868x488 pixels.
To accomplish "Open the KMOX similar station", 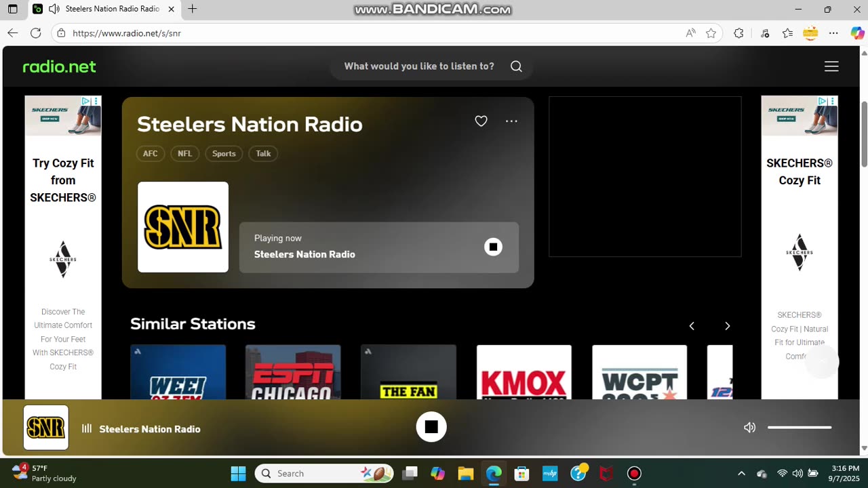I will (x=524, y=372).
